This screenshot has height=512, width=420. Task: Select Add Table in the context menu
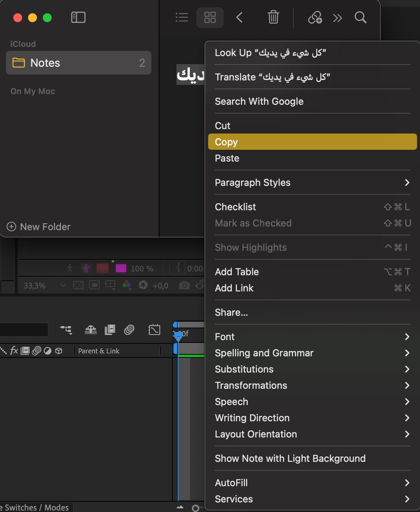312,272
